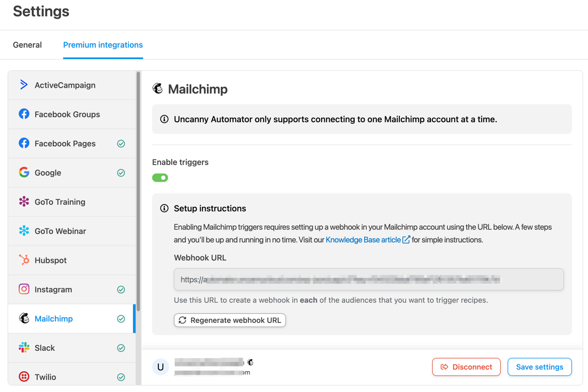Click info icon in the one-account notice
This screenshot has width=588, height=392.
pos(164,119)
